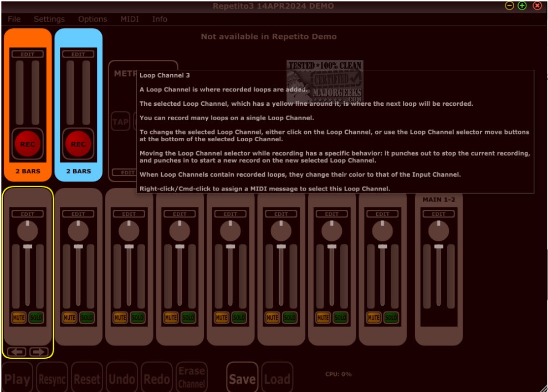Screen dimensions: 548x392
Task: Click the "MAIN 1-2" channel label
Action: coord(439,199)
